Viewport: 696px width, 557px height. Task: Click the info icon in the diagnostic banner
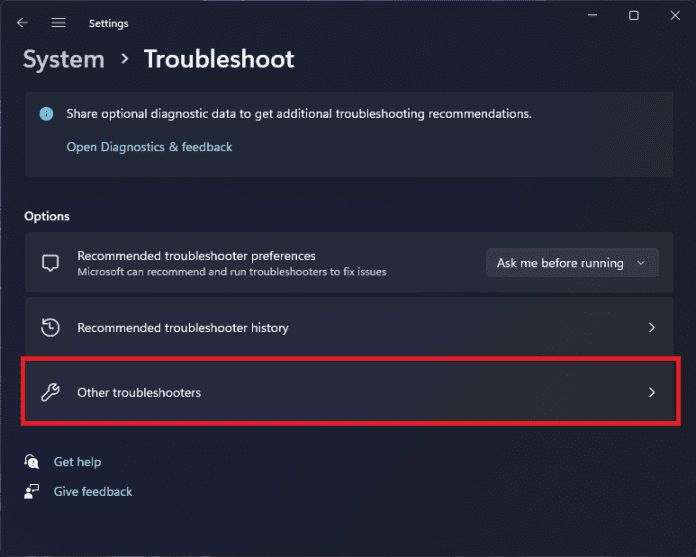(46, 114)
